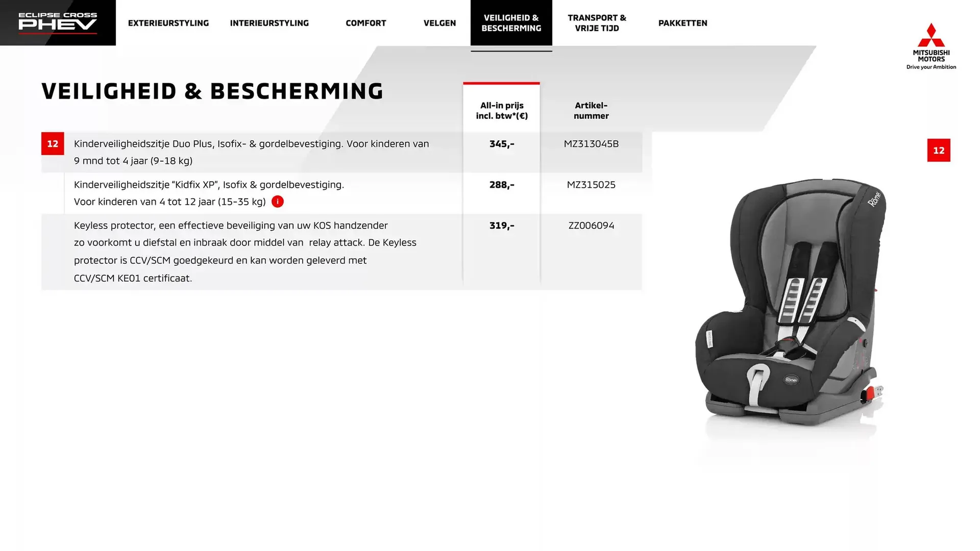Screen dimensions: 980x551
Task: Open the Pakketten tab
Action: (x=683, y=23)
